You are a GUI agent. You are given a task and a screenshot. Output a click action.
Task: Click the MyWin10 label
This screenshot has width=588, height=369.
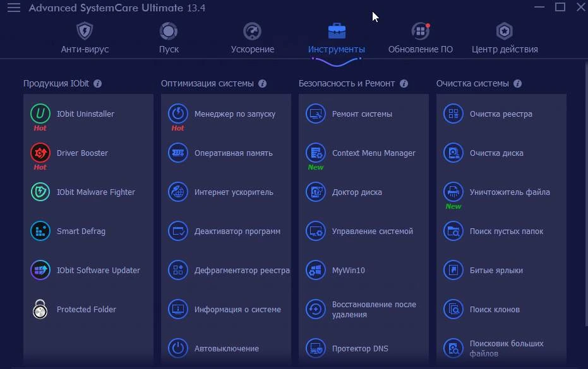[349, 270]
